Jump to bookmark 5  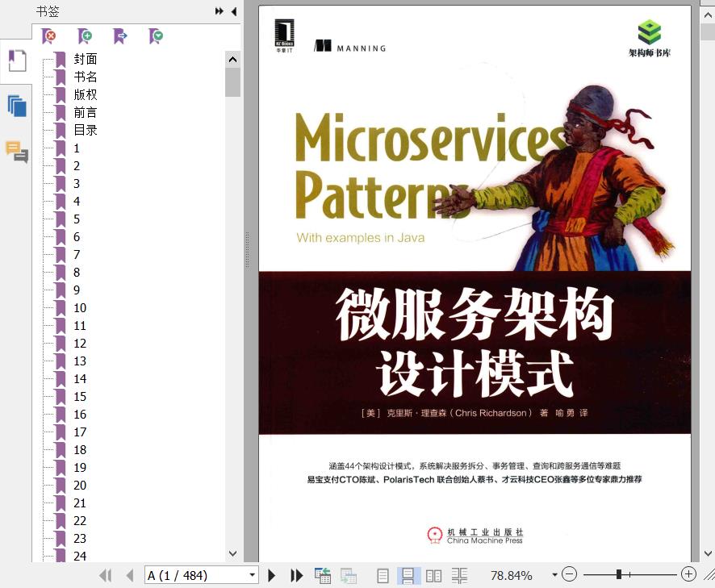(x=77, y=219)
